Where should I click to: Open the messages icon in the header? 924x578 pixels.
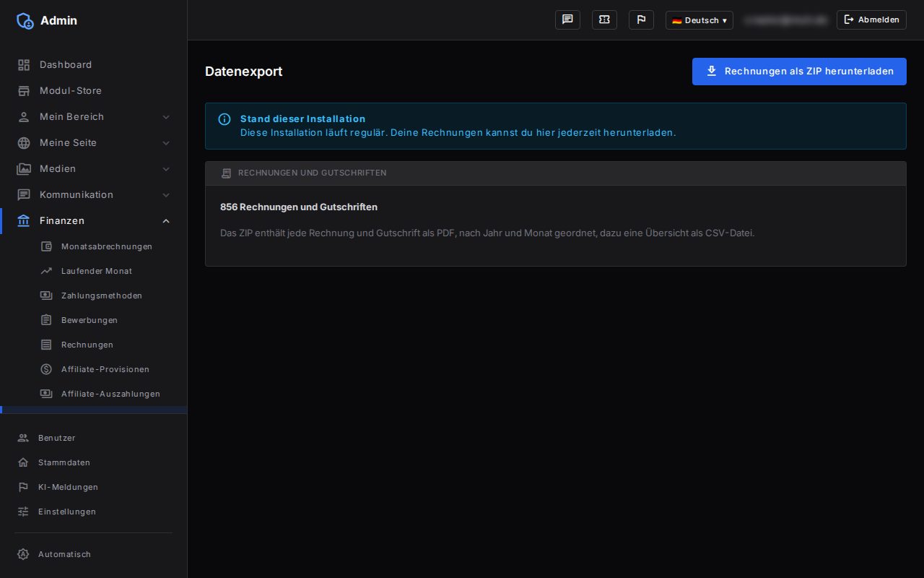point(567,20)
